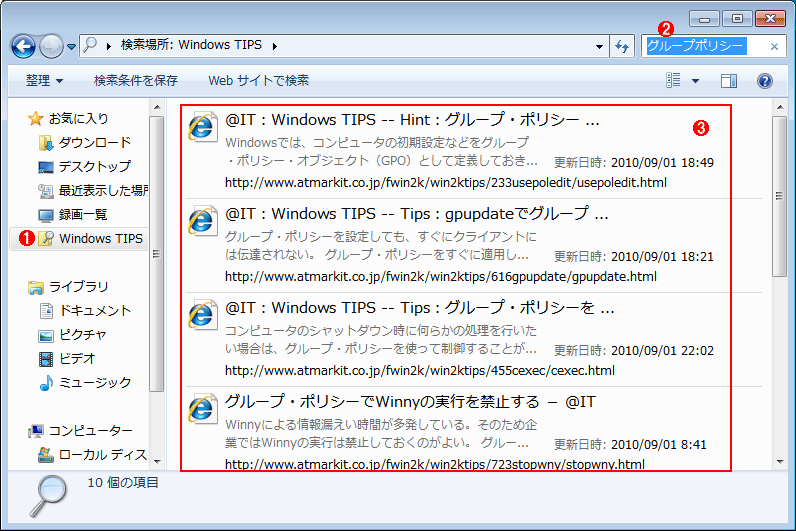Expand the arrow after Windows TIPS breadcrumb
Viewport: 796px width, 531px height.
(x=275, y=46)
